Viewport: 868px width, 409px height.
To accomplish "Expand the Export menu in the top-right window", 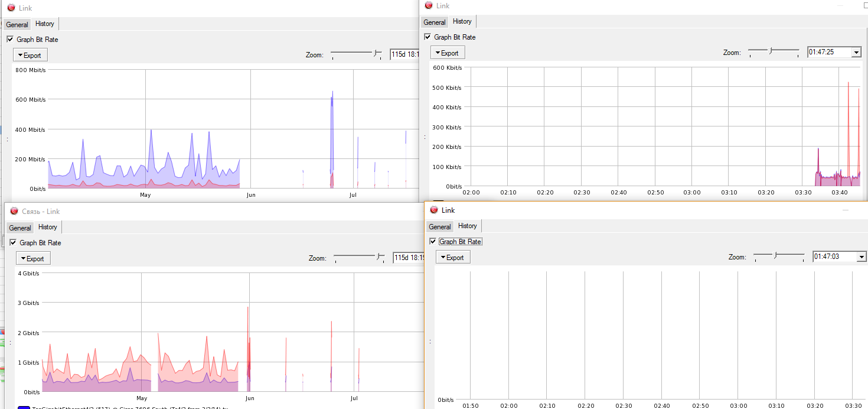I will 448,53.
